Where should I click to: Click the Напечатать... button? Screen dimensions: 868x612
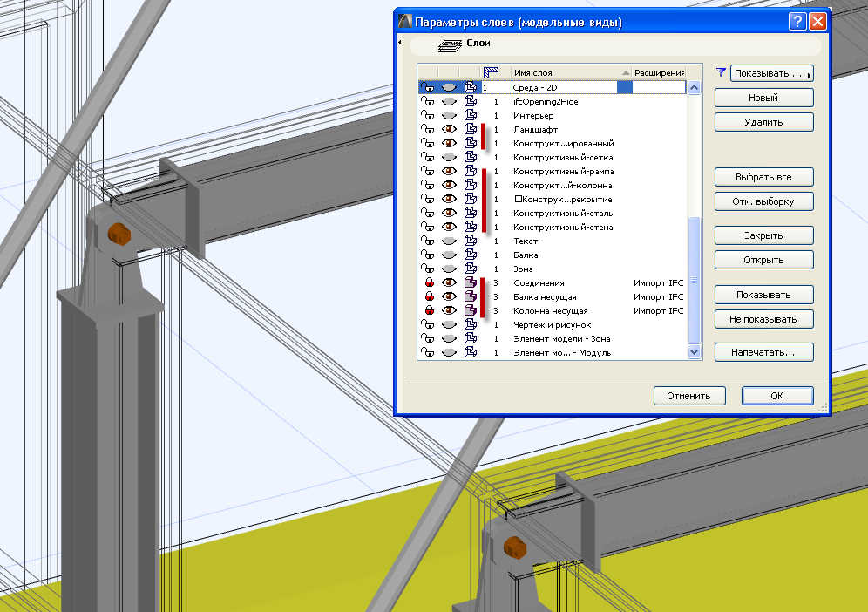tap(764, 352)
